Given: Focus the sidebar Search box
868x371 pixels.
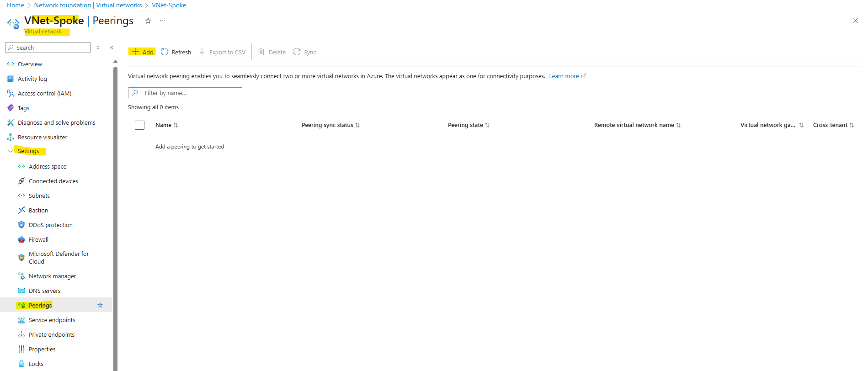Looking at the screenshot, I should pyautogui.click(x=48, y=48).
